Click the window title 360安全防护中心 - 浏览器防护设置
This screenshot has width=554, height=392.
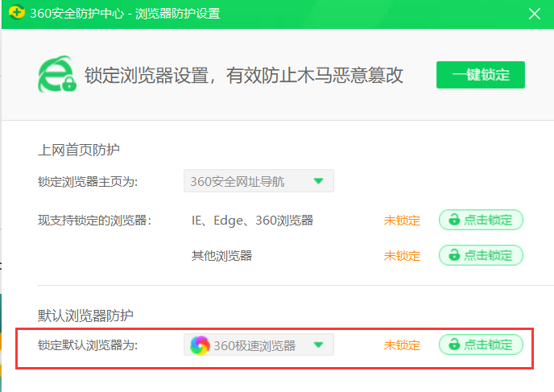(x=125, y=14)
